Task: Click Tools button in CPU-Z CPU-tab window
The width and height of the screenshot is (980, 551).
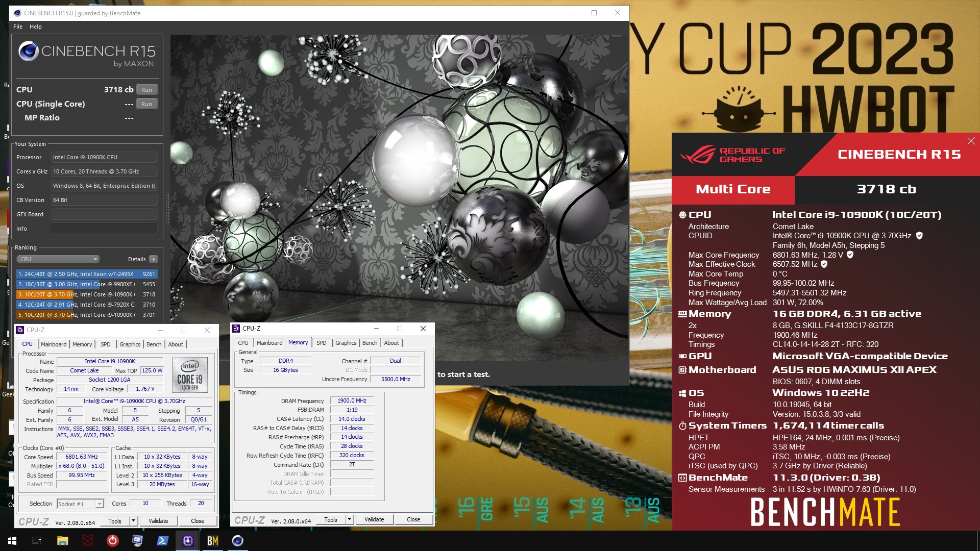Action: tap(115, 521)
